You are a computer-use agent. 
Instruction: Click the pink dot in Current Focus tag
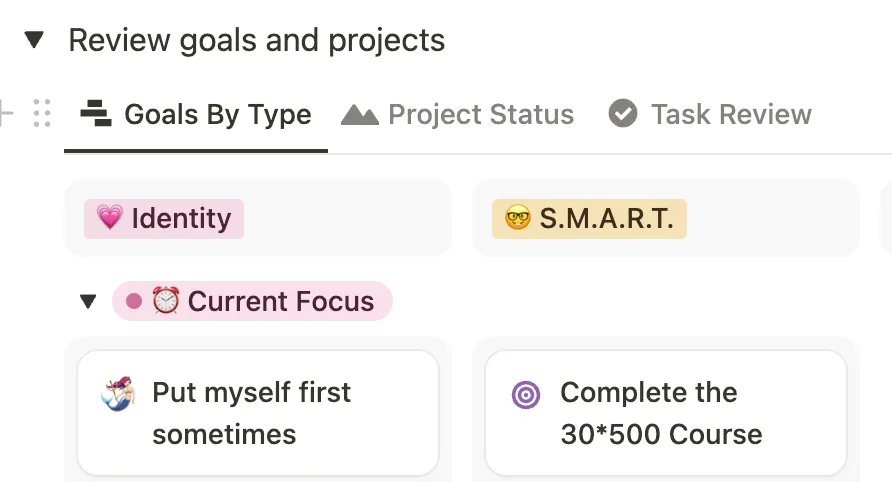(134, 301)
